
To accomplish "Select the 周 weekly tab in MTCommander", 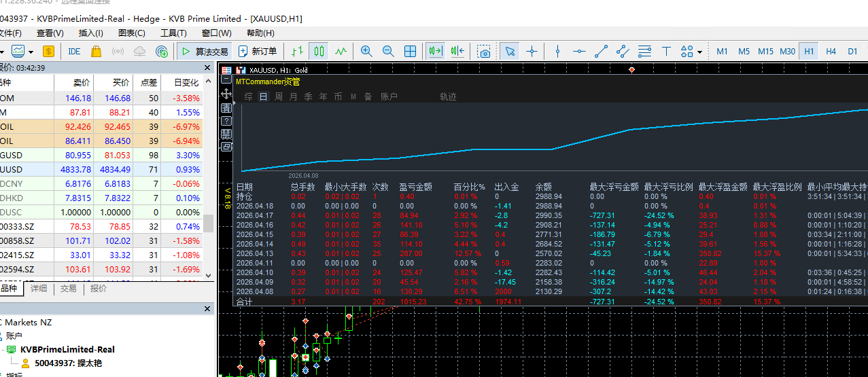I will point(278,96).
